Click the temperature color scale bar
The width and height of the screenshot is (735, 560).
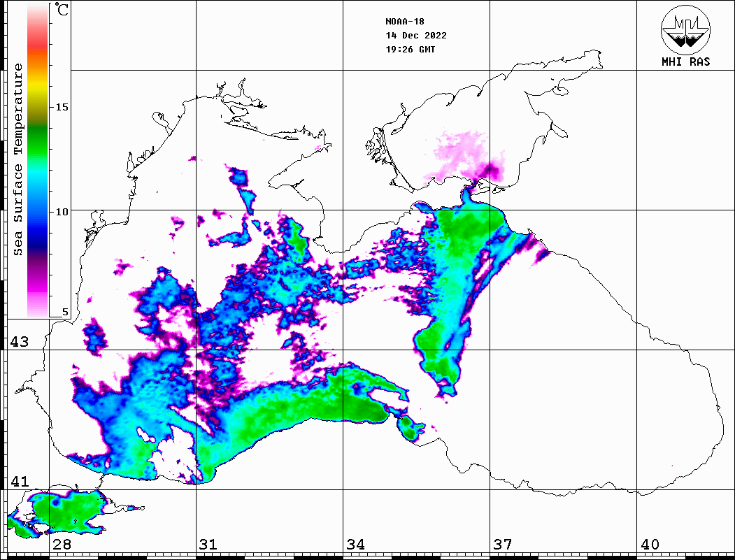pos(38,160)
